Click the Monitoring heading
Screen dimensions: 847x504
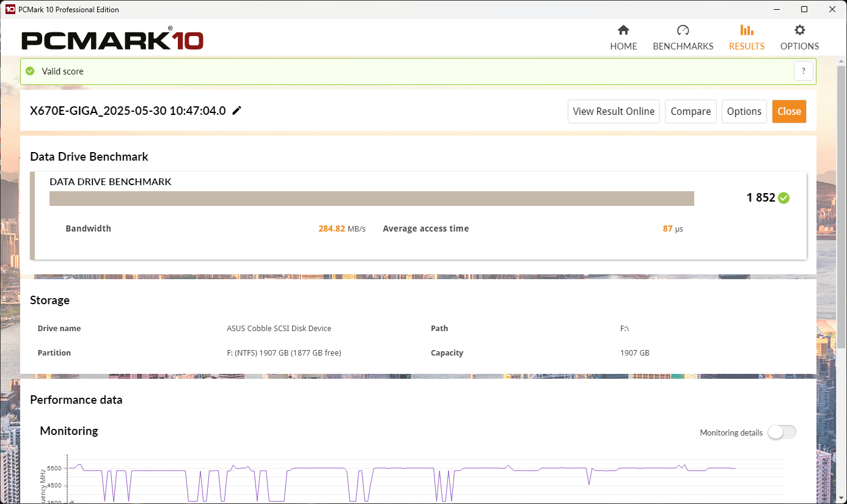click(x=69, y=431)
